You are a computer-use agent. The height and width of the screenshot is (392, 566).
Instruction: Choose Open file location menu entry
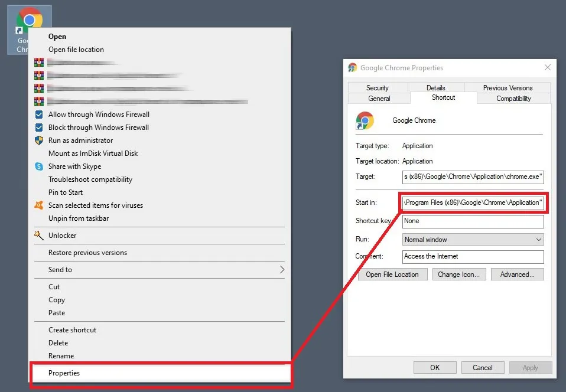[76, 50]
